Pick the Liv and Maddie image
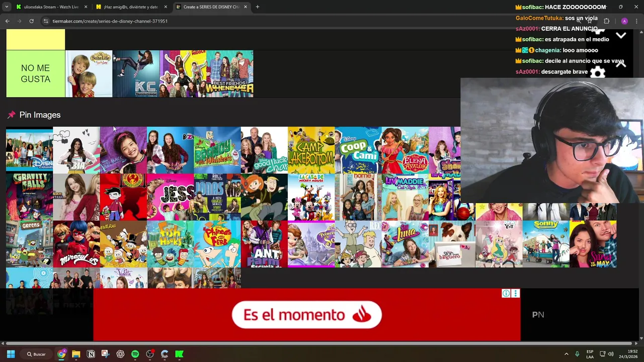This screenshot has height=362, width=644. click(405, 197)
